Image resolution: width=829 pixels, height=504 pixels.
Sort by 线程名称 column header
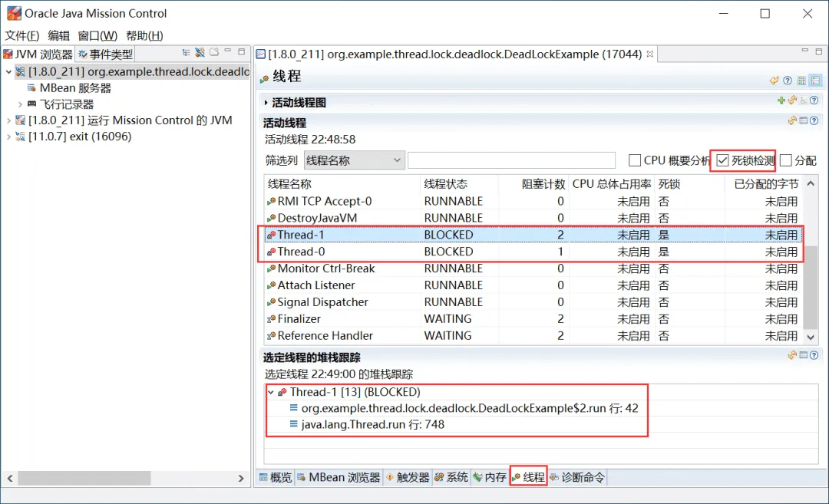click(x=342, y=184)
